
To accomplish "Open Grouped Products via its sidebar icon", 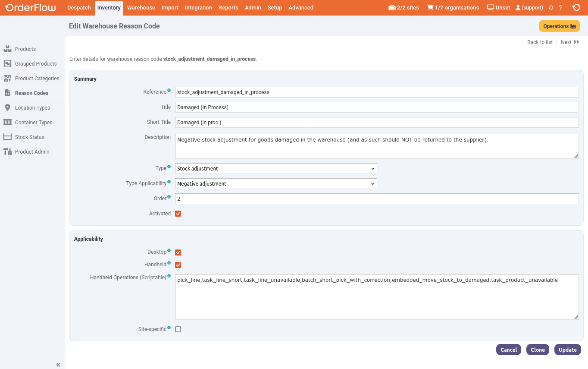I will pos(7,63).
